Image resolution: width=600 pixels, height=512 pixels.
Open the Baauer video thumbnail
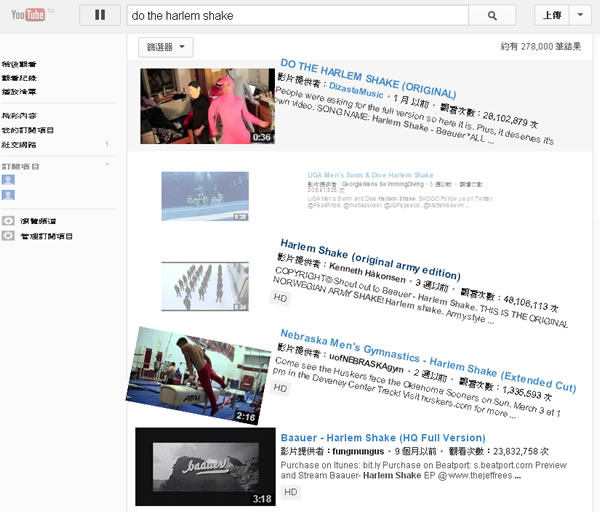pos(205,466)
